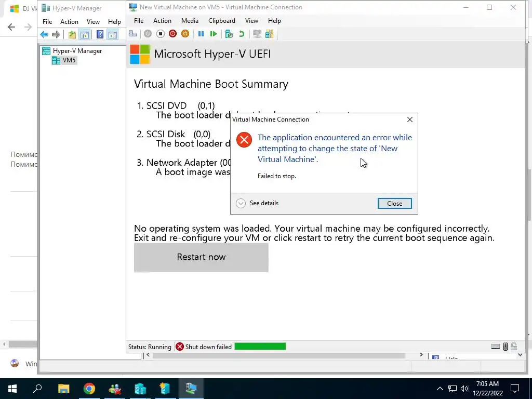Toggle Show/Hide Console Tree icon
The image size is (532, 399).
click(85, 34)
